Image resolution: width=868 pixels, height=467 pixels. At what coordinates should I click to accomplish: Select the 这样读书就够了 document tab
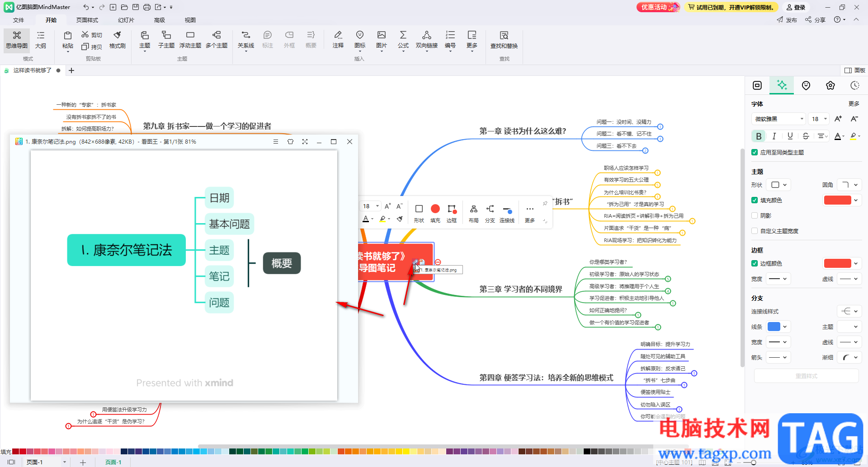pyautogui.click(x=33, y=70)
